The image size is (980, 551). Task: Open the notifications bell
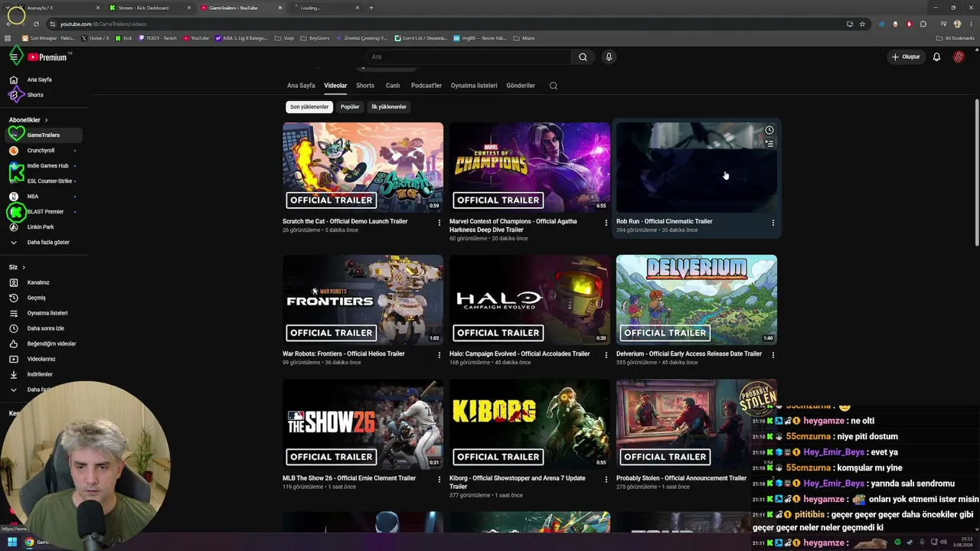click(936, 57)
